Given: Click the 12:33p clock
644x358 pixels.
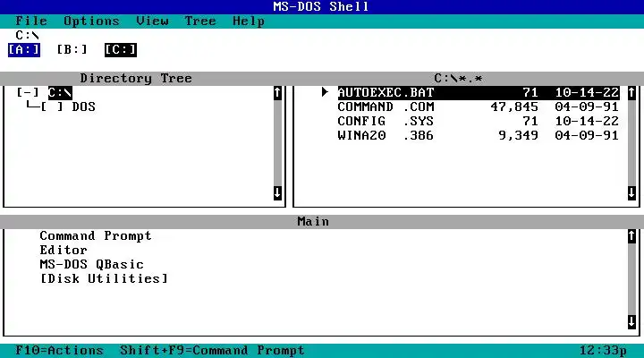Looking at the screenshot, I should [603, 351].
